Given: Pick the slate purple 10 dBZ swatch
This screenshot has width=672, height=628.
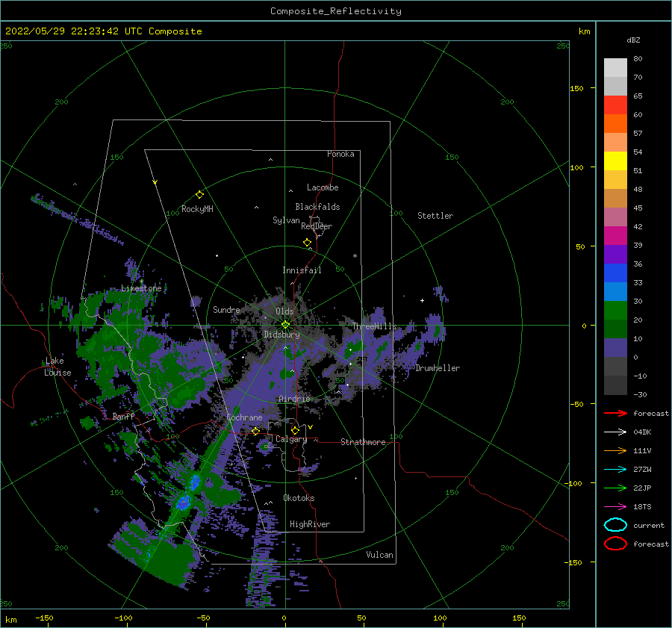Looking at the screenshot, I should (615, 348).
